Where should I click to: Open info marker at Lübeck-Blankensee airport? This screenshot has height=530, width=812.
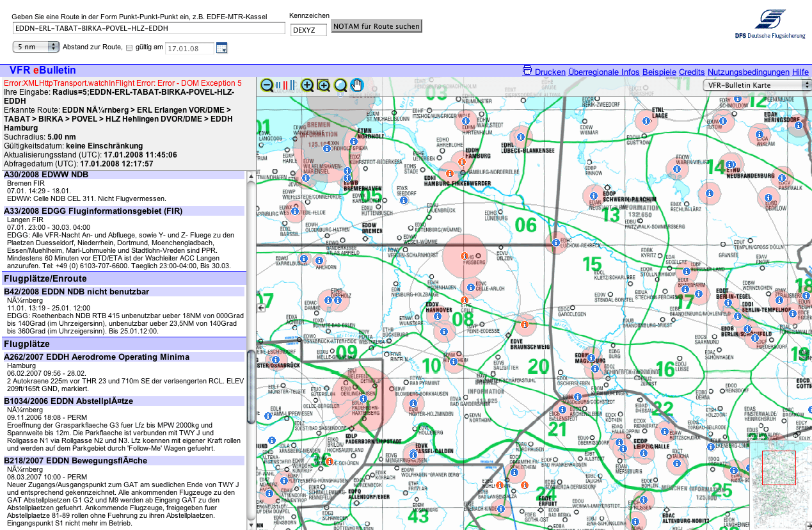point(521,137)
